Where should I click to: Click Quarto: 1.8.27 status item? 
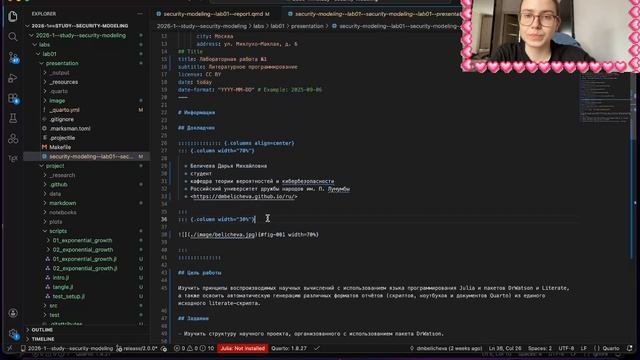click(x=289, y=349)
